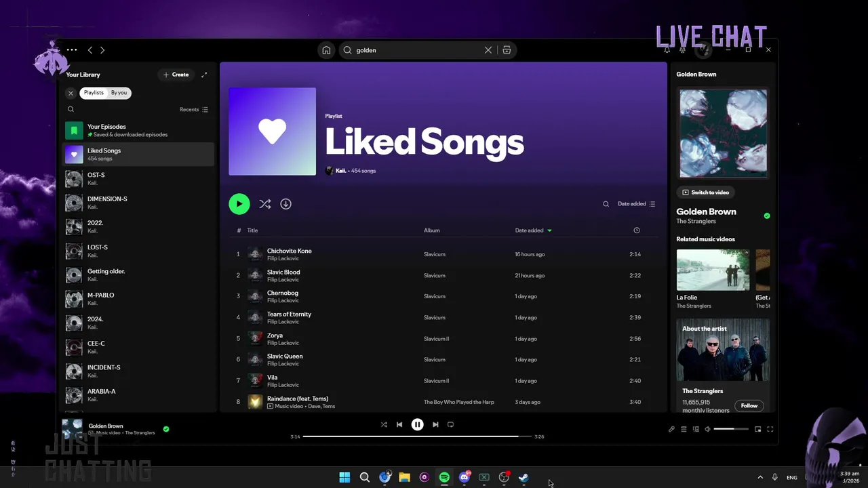Open the play queue
This screenshot has width=868, height=488.
click(x=684, y=429)
